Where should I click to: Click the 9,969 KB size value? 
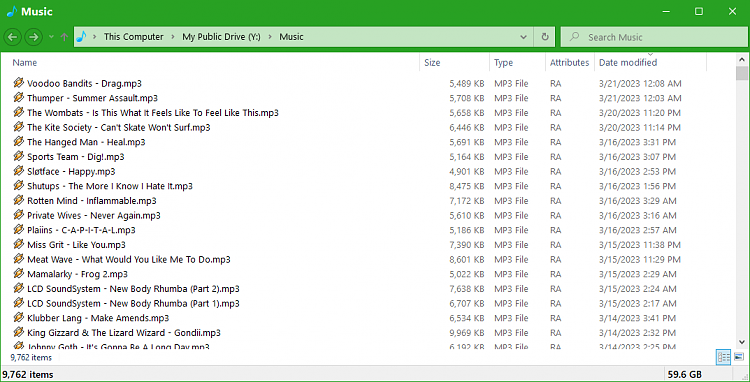click(x=467, y=333)
